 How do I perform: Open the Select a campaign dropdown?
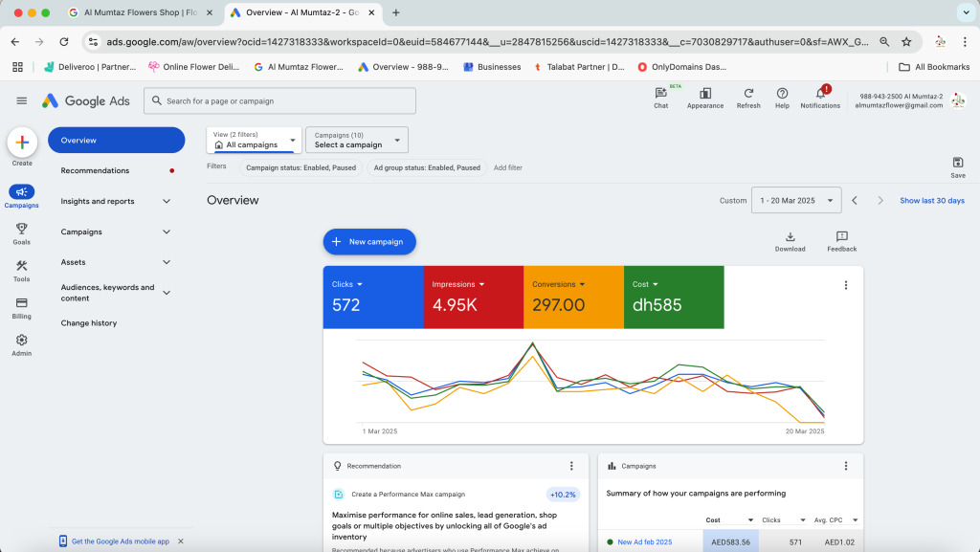357,140
